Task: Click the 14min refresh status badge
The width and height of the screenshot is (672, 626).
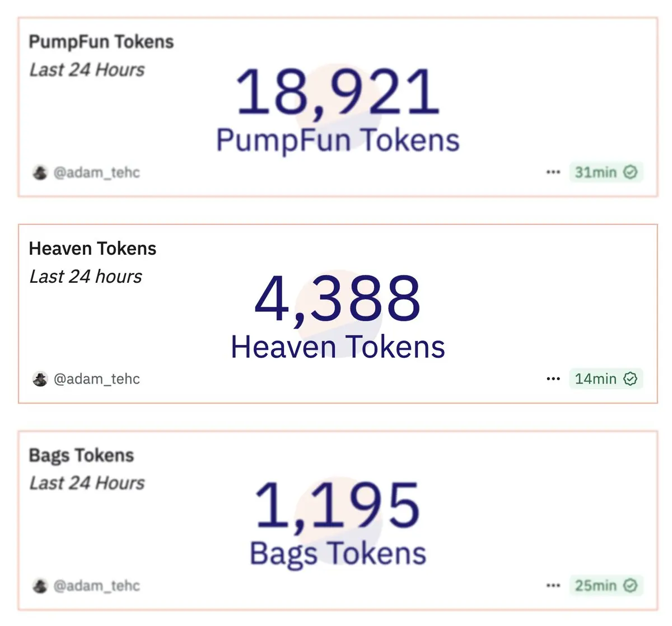Action: 606,379
